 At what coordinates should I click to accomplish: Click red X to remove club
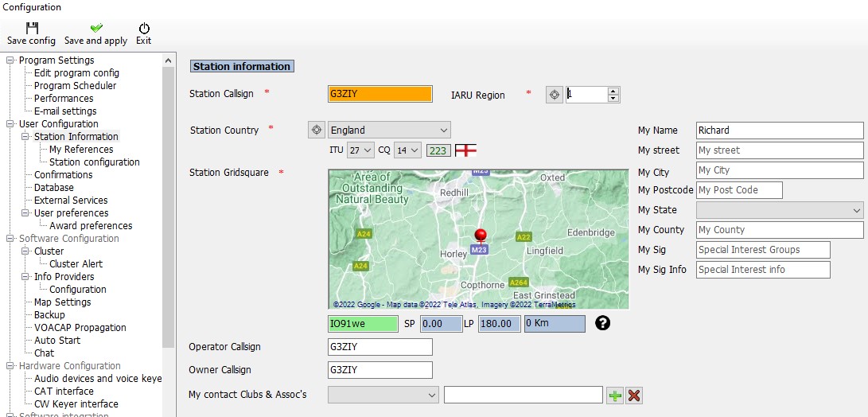634,396
